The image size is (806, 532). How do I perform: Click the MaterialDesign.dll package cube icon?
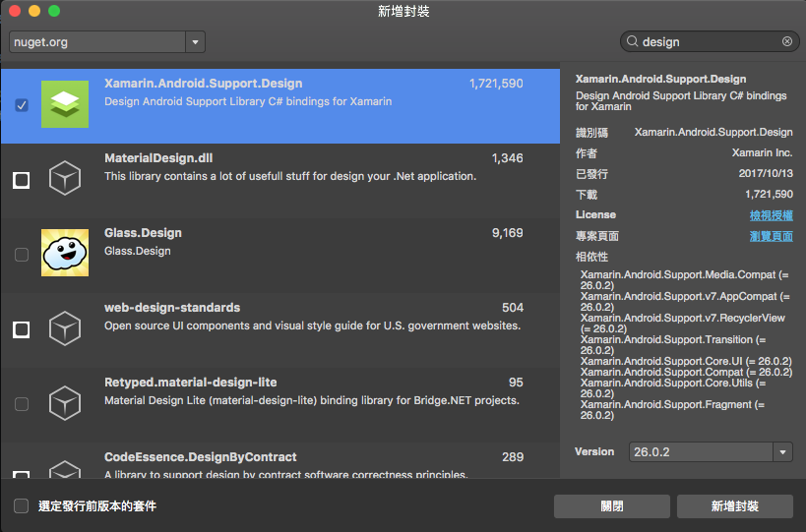click(x=65, y=178)
